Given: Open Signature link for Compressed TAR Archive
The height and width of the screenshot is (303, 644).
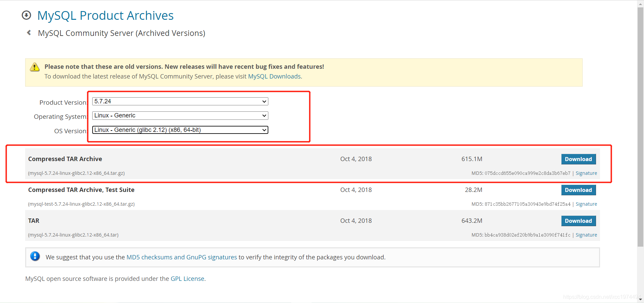Looking at the screenshot, I should 586,173.
